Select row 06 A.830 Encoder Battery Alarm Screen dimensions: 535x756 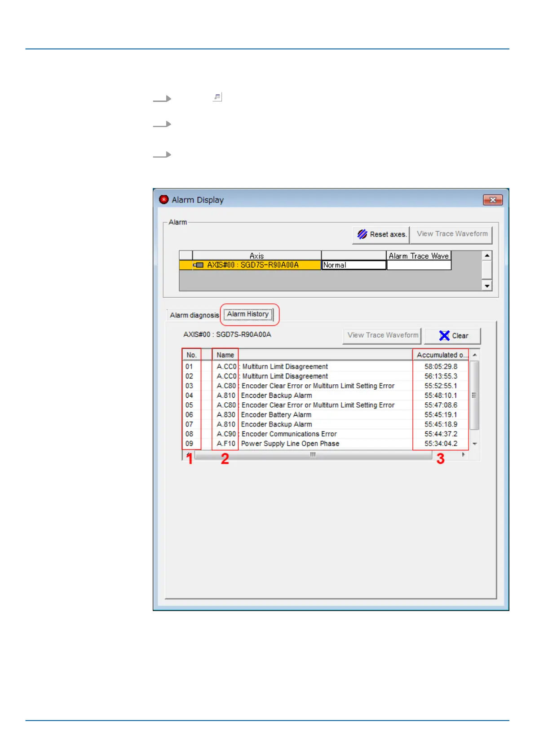coord(326,415)
